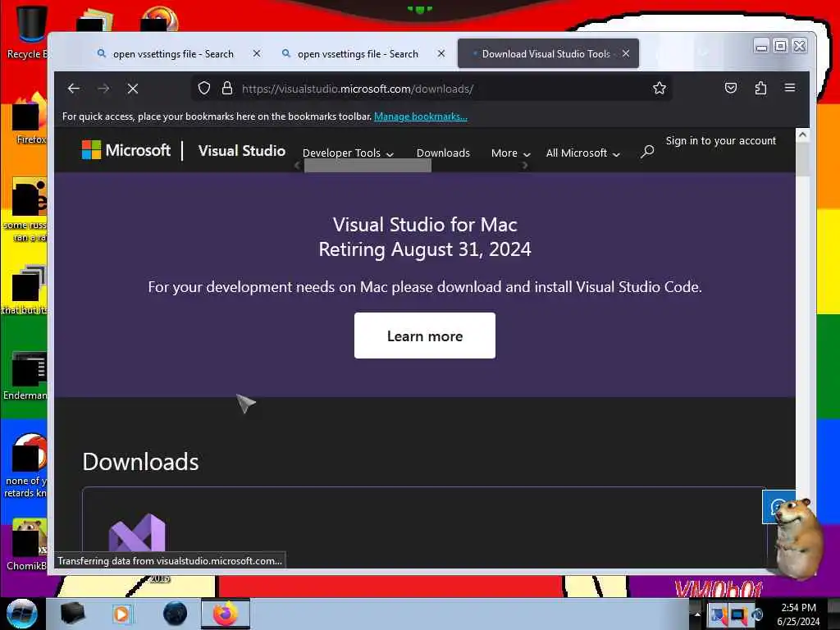The image size is (840, 630).
Task: Click the black box taskbar icon
Action: [72, 614]
